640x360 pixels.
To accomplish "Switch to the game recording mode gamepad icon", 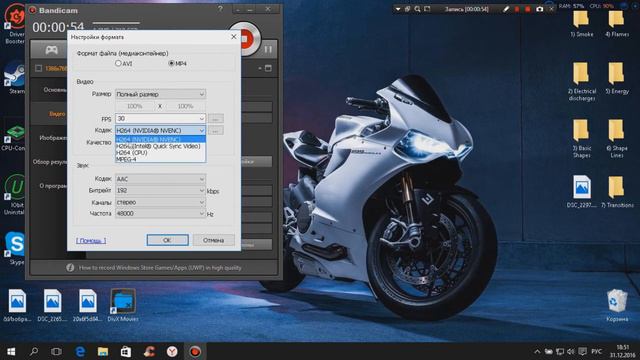I will [51, 50].
